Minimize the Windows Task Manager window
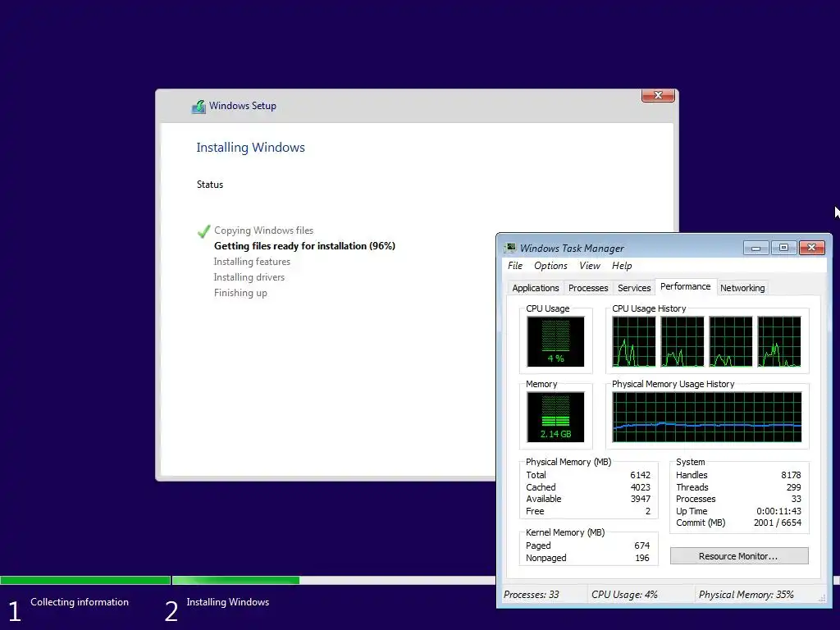The image size is (840, 630). (756, 248)
